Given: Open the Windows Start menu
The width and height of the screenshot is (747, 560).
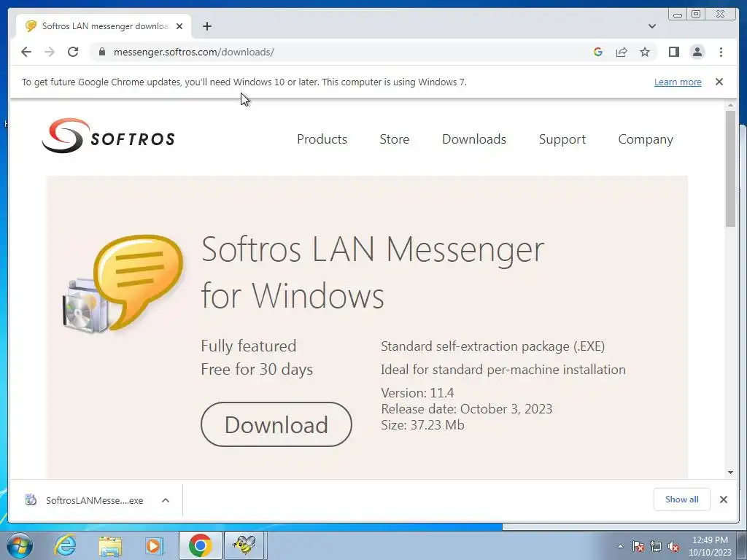Looking at the screenshot, I should [x=20, y=545].
